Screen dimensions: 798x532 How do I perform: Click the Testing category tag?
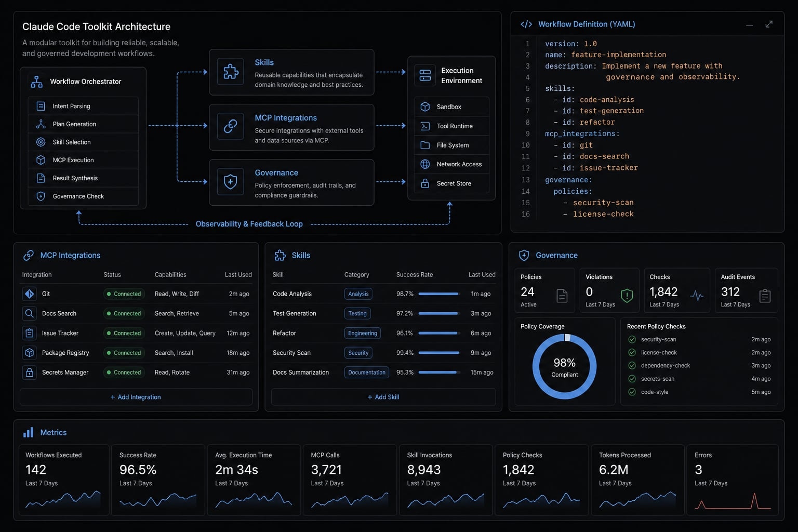[357, 314]
